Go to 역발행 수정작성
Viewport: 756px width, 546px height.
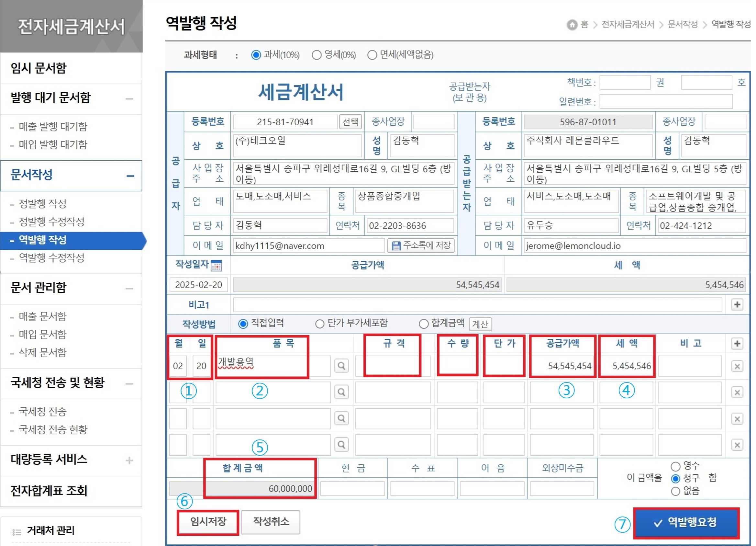point(52,257)
